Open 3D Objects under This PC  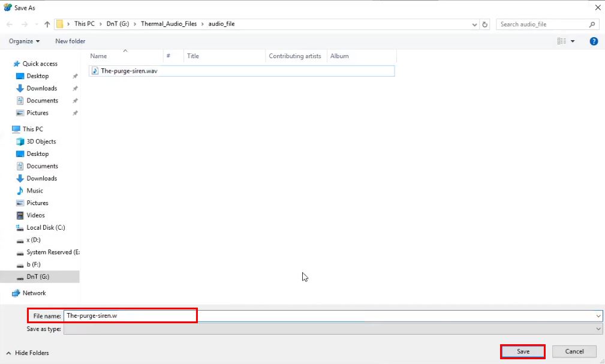click(41, 142)
